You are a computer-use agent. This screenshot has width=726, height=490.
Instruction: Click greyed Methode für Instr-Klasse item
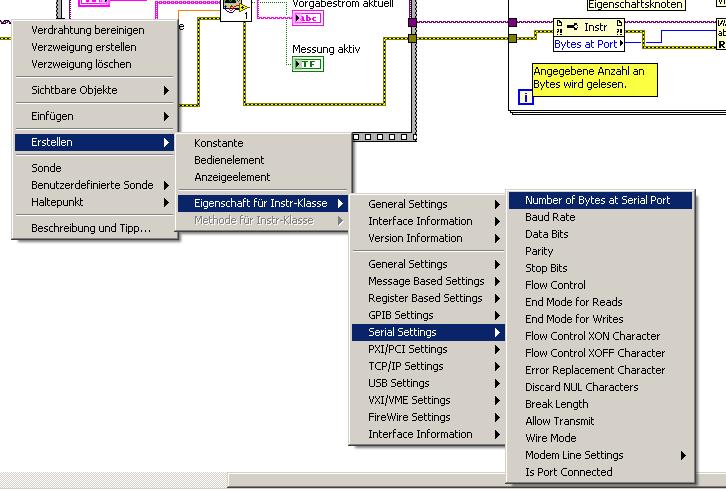[263, 220]
